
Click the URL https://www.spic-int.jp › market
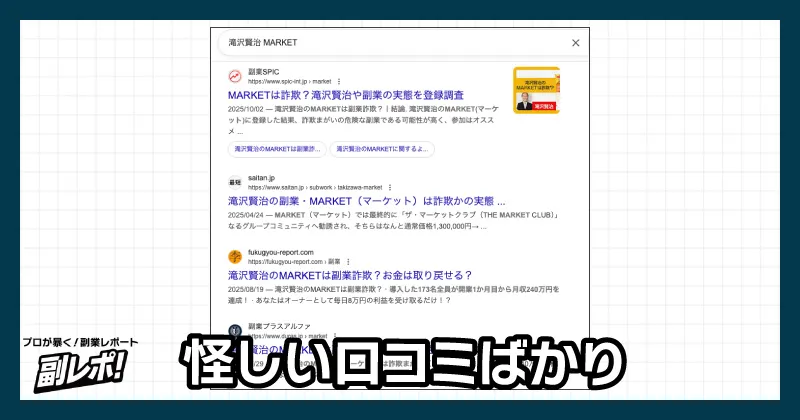click(x=289, y=82)
